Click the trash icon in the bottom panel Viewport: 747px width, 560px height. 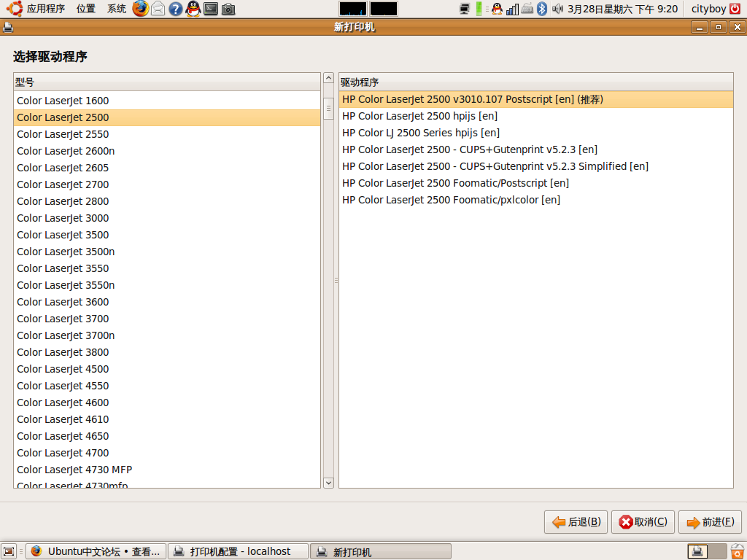point(738,551)
